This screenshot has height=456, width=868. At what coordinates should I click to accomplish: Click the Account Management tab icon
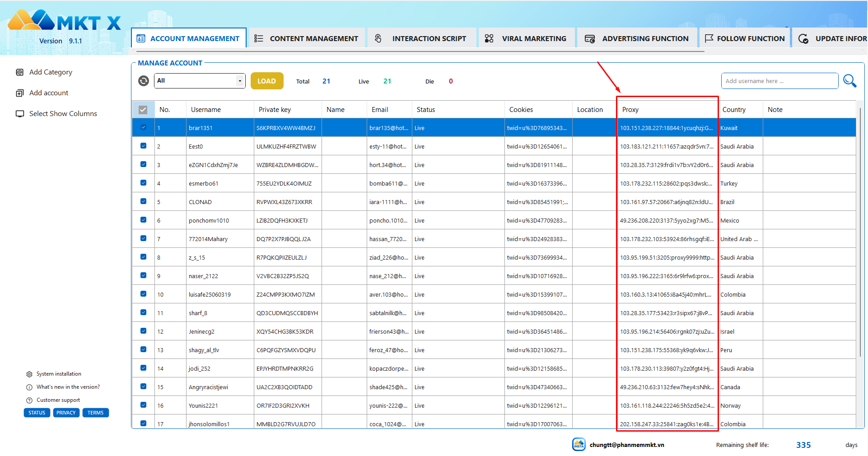tap(141, 39)
